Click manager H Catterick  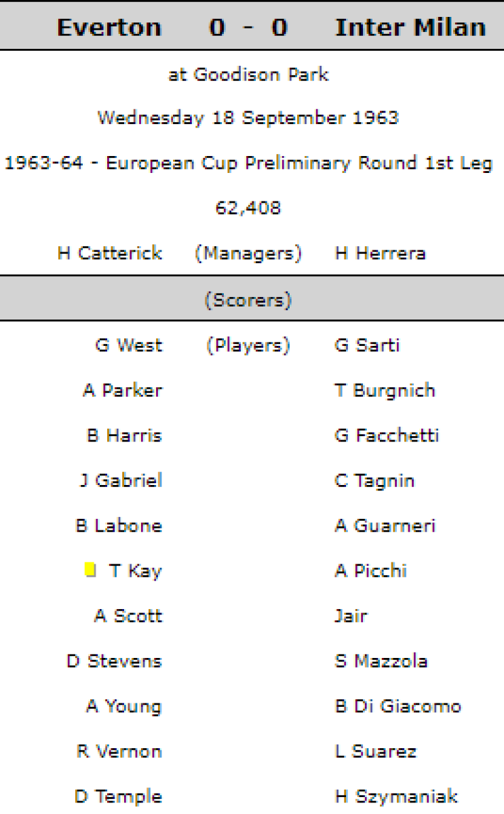tap(110, 254)
